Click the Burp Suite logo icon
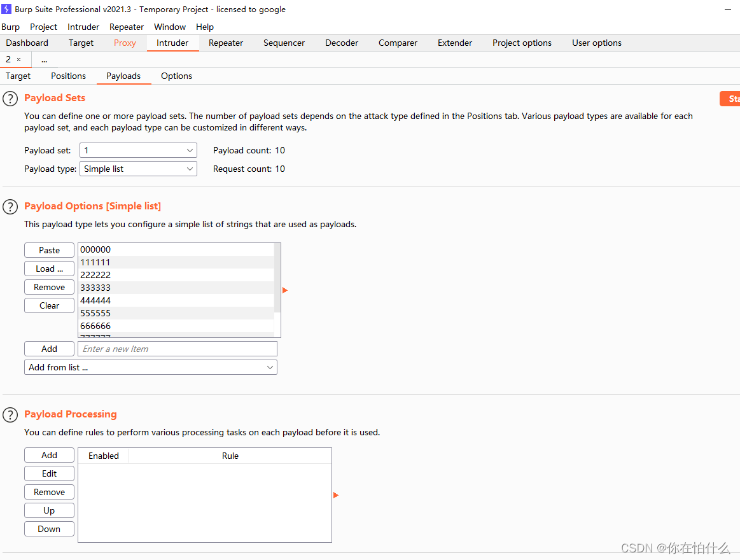 (x=6, y=9)
